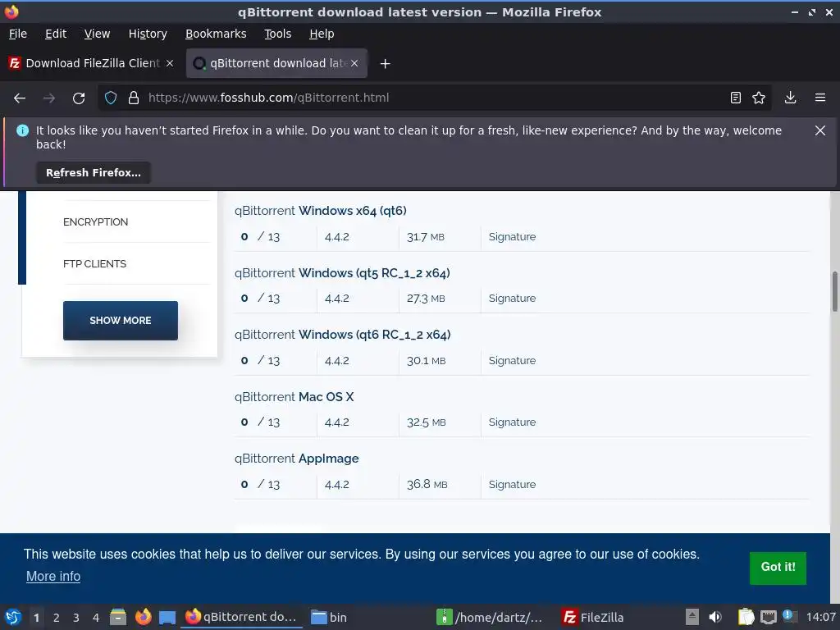Switch to the /home/dartz taskbar window
The image size is (840, 630).
click(x=491, y=617)
